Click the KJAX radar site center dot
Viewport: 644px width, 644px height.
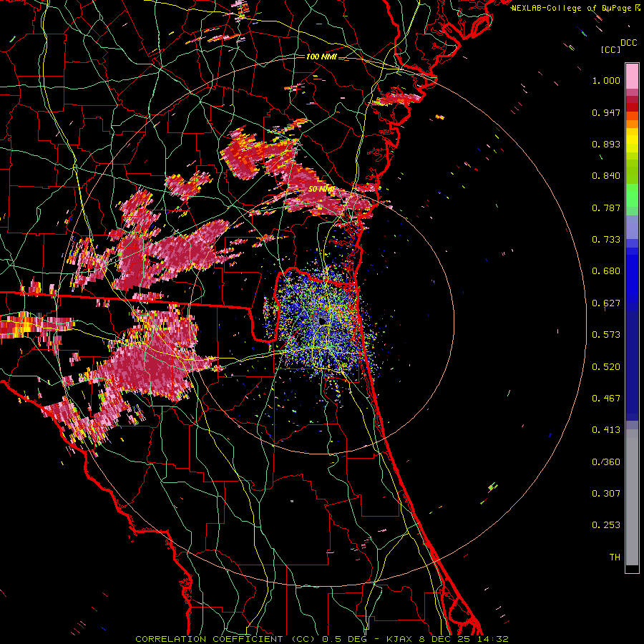[x=322, y=321]
